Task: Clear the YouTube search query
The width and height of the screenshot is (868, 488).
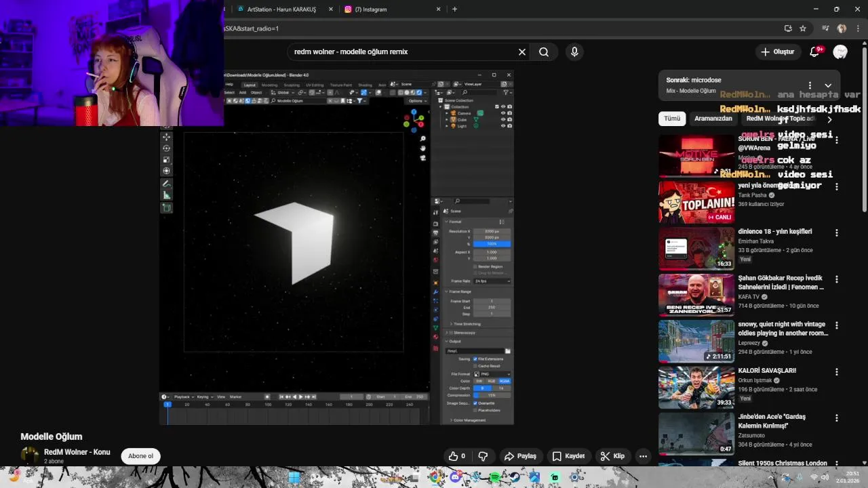Action: (522, 52)
